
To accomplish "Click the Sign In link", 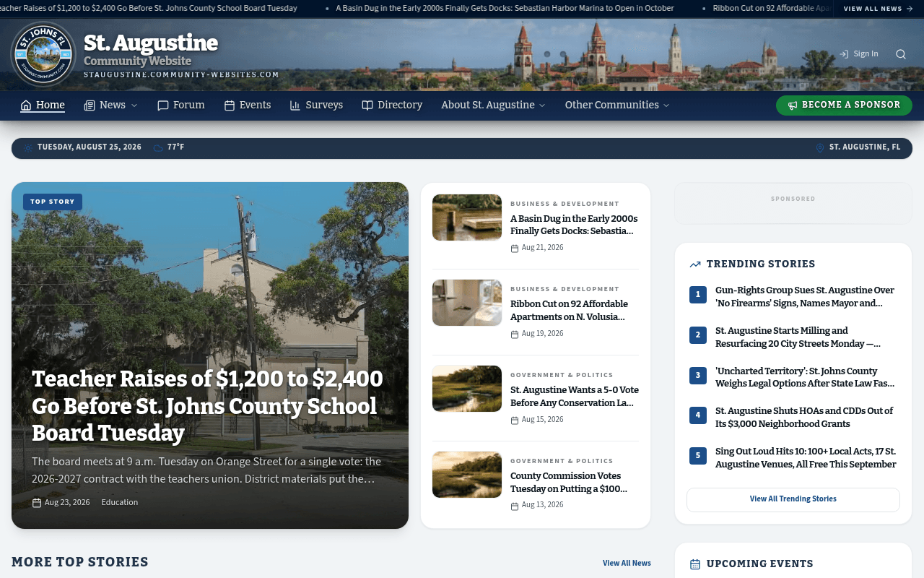I will (x=859, y=54).
